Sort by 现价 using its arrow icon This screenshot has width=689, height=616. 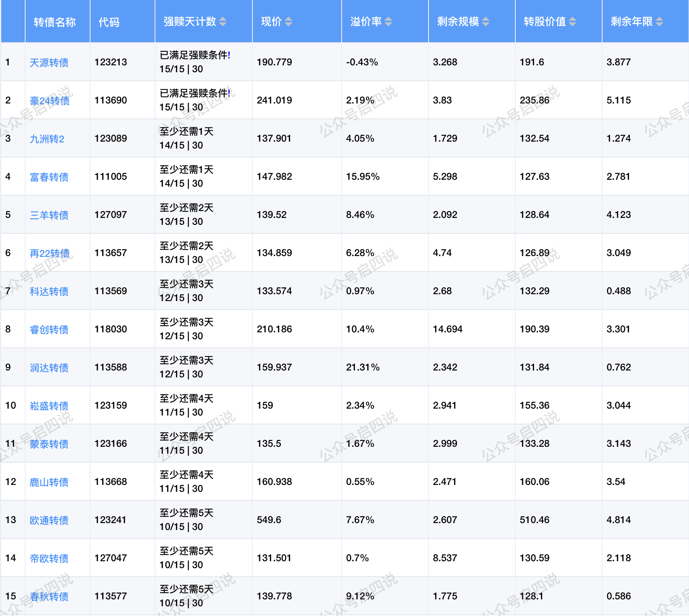pos(288,22)
